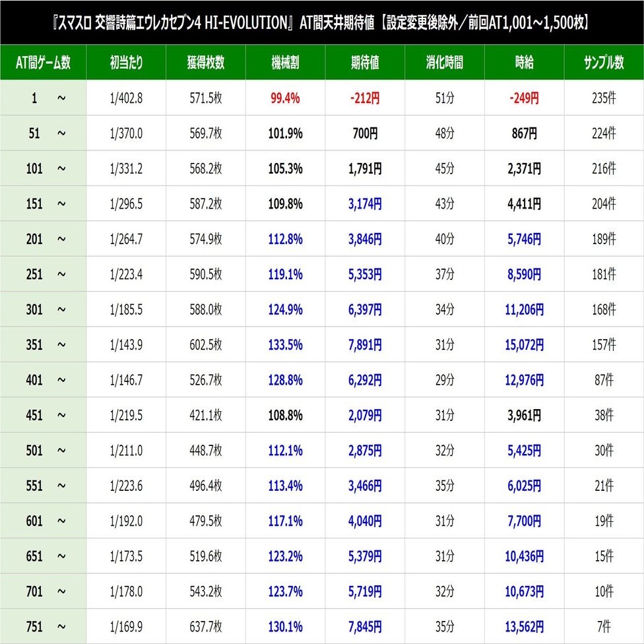Click the 130.1% machine rate cell
This screenshot has width=644, height=644.
click(286, 627)
